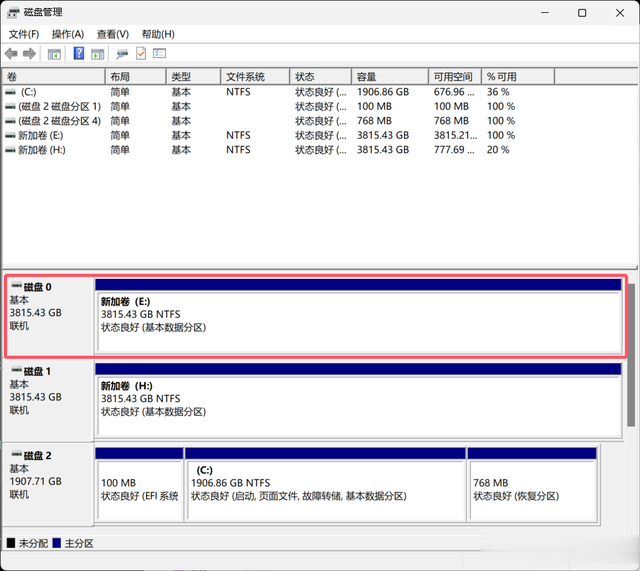Select the 新加卷 (E:) partition block
The image size is (640, 571).
pyautogui.click(x=358, y=315)
